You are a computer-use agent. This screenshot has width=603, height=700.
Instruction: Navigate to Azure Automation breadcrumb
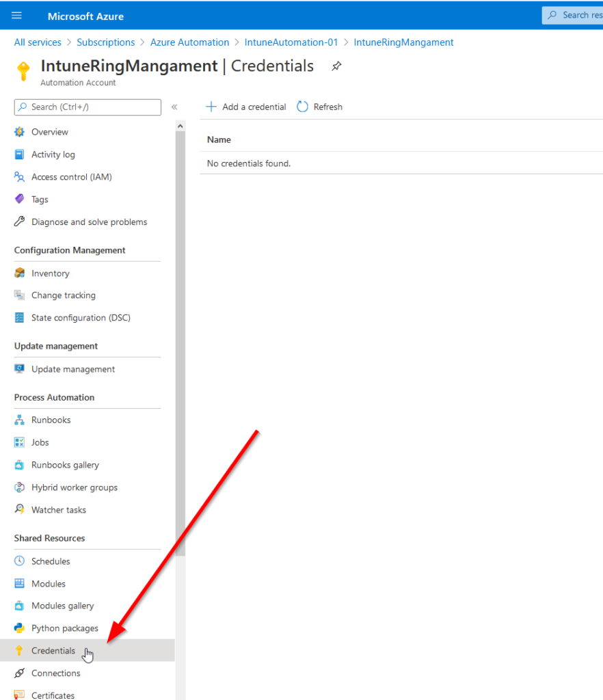click(x=189, y=42)
